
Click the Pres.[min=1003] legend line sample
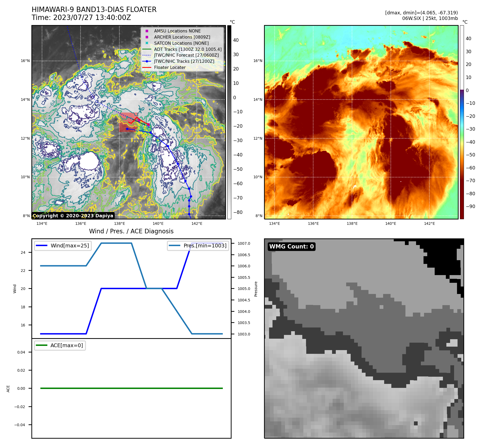click(x=175, y=246)
